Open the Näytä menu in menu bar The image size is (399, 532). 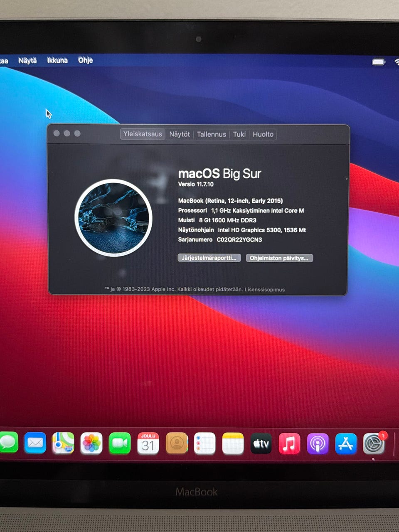27,60
